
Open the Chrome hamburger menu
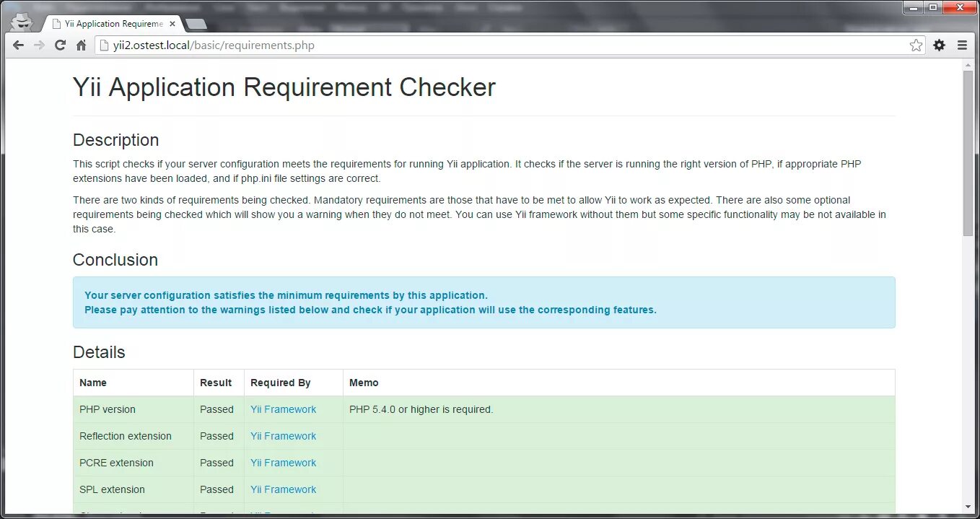click(x=962, y=45)
